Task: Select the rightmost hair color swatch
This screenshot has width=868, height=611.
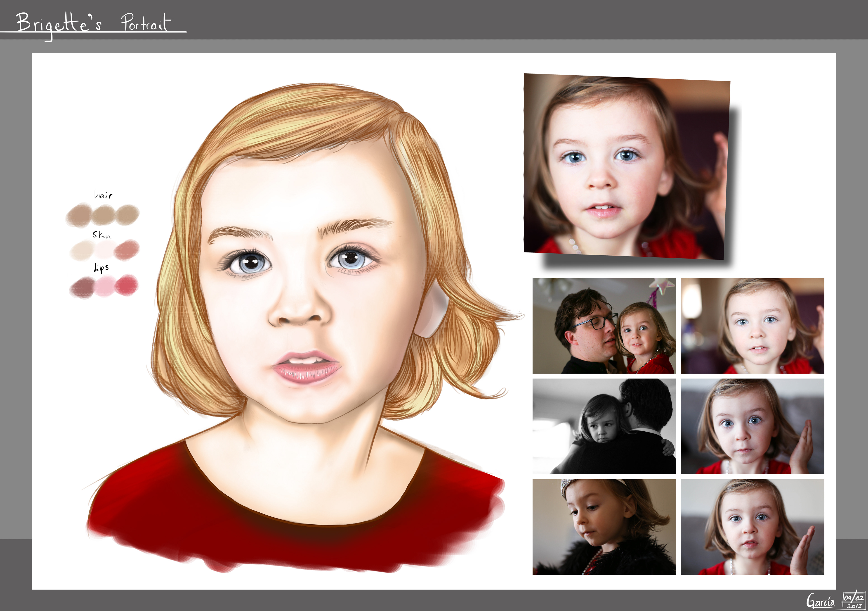Action: (128, 214)
